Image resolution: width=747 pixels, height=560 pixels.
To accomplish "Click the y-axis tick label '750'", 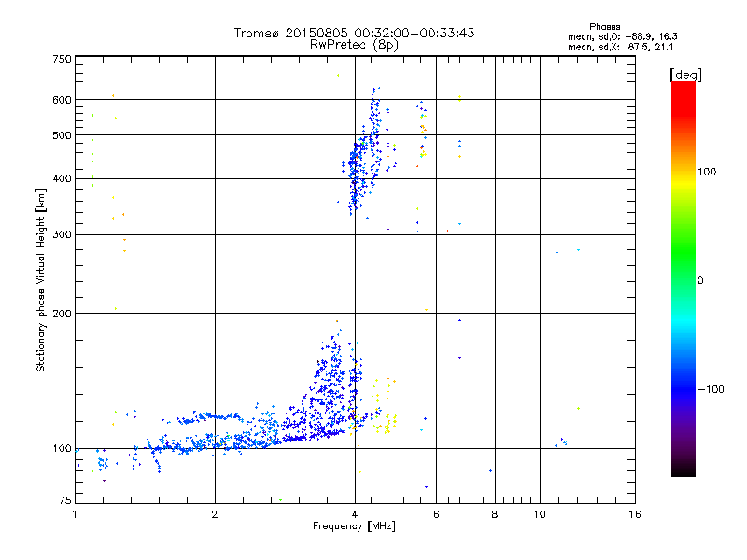I will pyautogui.click(x=62, y=59).
